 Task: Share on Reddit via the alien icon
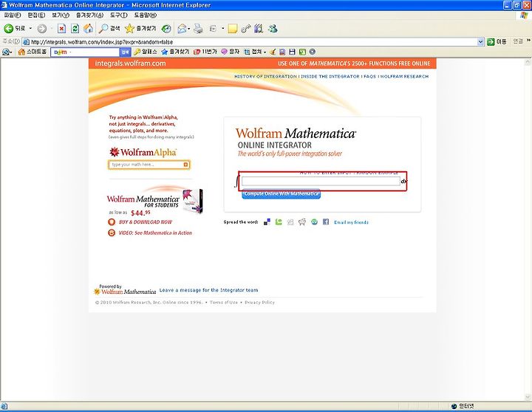pos(302,222)
